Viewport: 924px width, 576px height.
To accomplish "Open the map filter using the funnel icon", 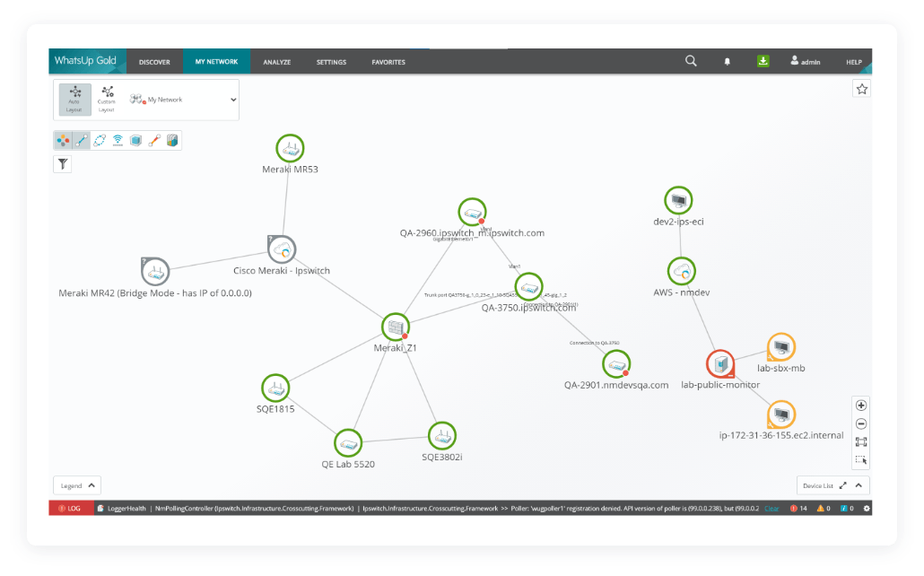I will [x=62, y=163].
